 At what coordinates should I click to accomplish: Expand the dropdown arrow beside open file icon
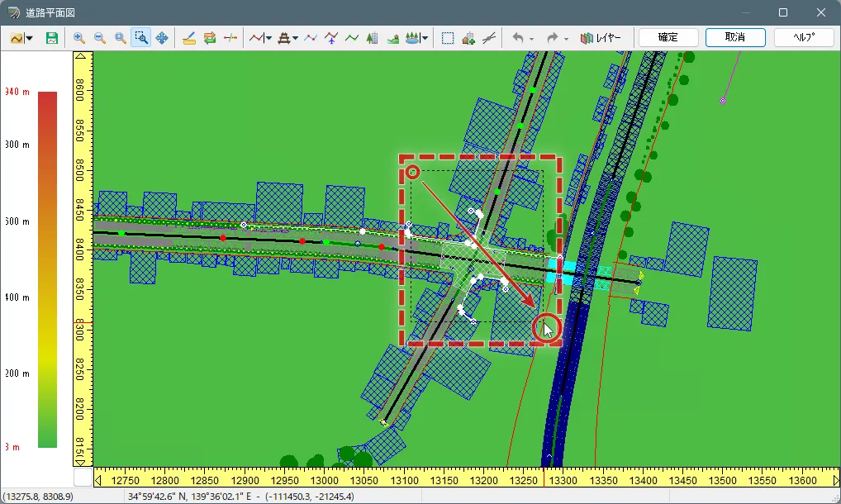tap(30, 38)
